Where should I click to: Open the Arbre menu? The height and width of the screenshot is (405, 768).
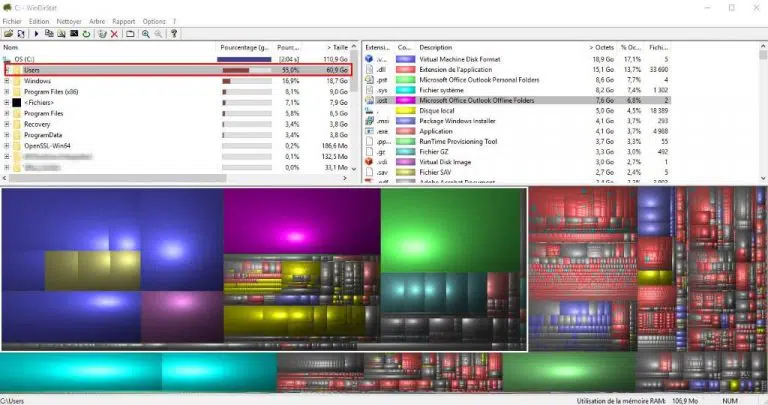(x=97, y=22)
